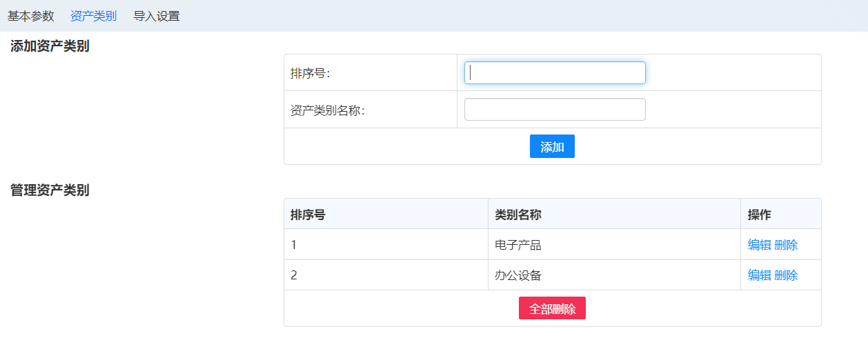Image resolution: width=868 pixels, height=338 pixels.
Task: Delete the 电子产品 category
Action: coord(786,245)
